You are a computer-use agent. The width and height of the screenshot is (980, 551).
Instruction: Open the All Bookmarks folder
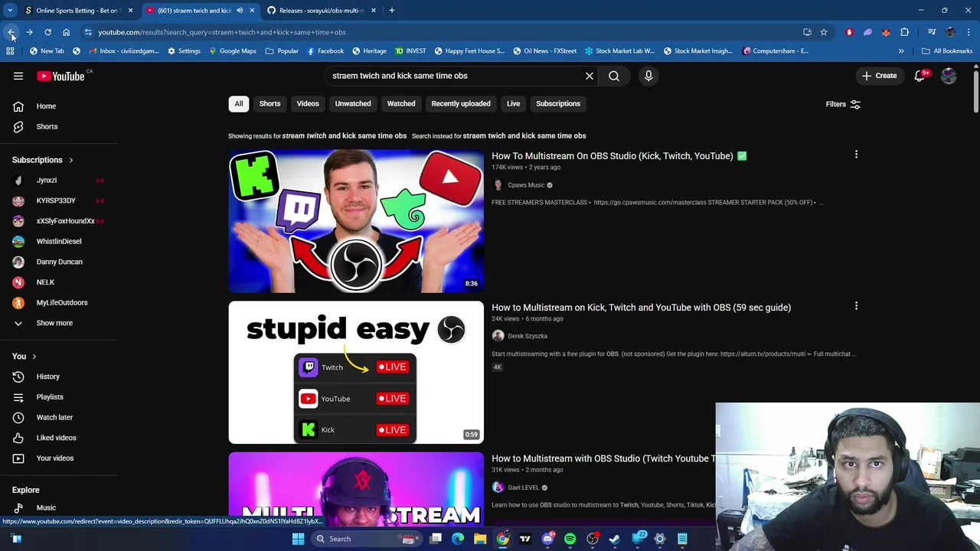pos(947,51)
